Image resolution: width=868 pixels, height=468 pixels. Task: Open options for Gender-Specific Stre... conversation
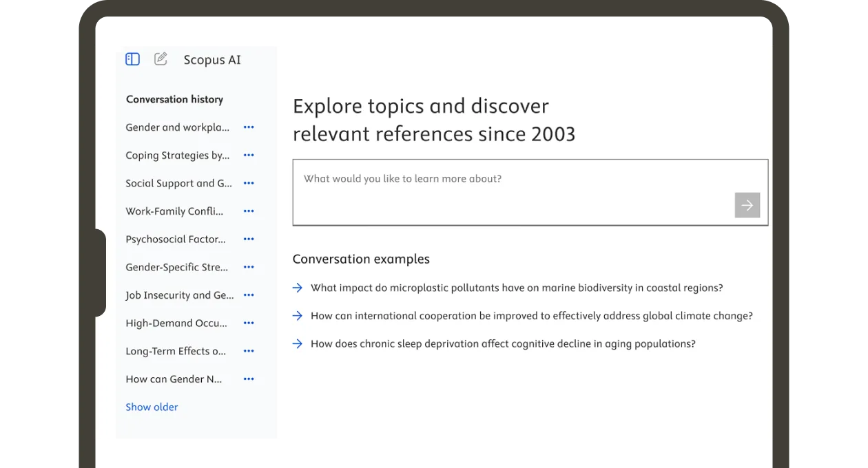tap(249, 267)
